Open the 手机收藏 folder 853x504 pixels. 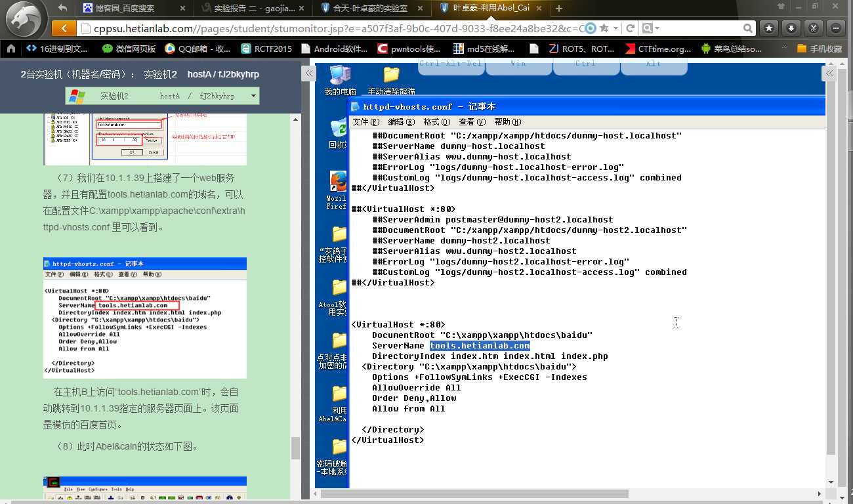click(820, 49)
